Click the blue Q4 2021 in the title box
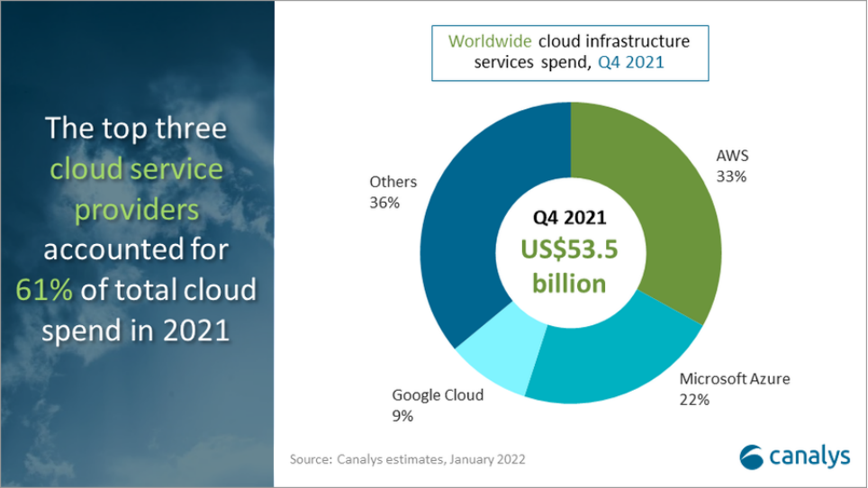The image size is (868, 488). pyautogui.click(x=631, y=62)
